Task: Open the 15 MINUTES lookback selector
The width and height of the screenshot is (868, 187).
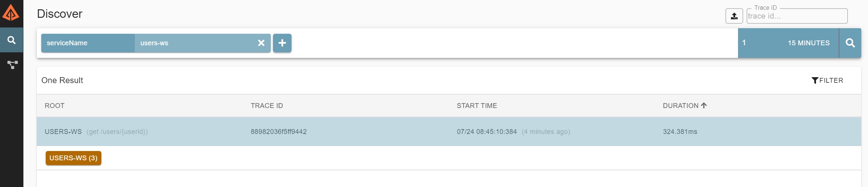Action: (808, 43)
